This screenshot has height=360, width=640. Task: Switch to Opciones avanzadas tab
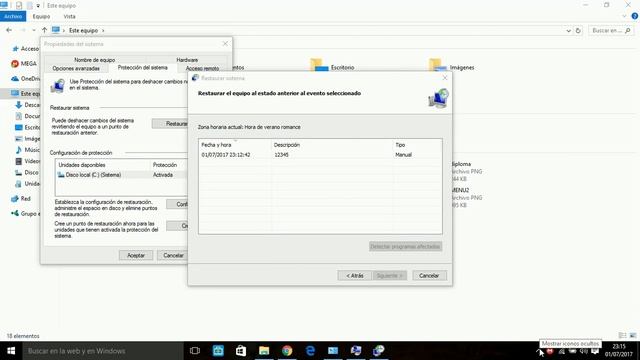click(76, 69)
